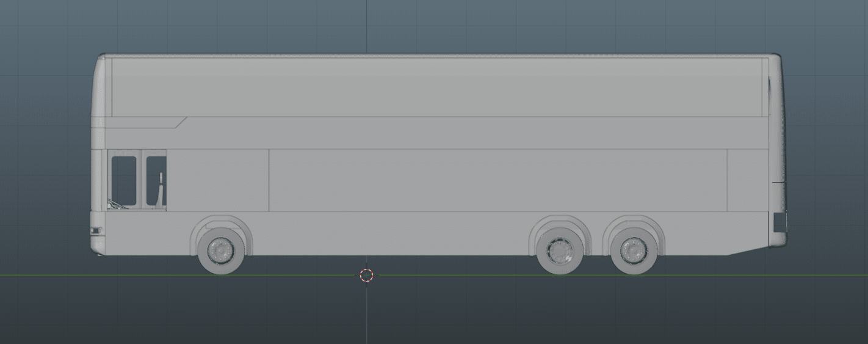Click the upper deck window panel

click(x=436, y=87)
